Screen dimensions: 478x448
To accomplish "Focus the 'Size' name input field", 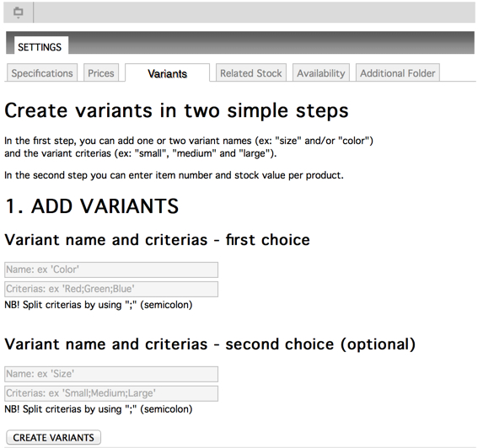I will 111,374.
